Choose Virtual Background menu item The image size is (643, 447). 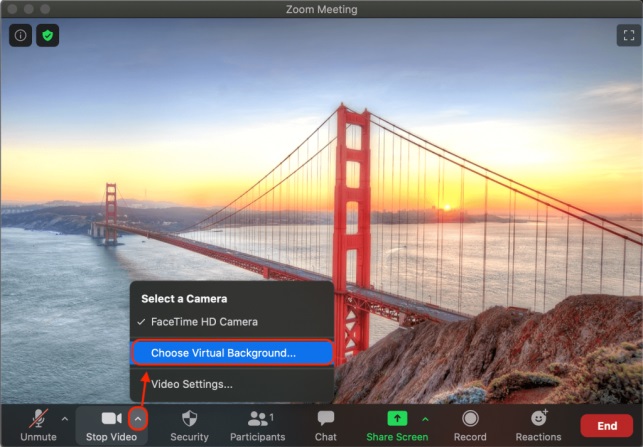coord(232,353)
